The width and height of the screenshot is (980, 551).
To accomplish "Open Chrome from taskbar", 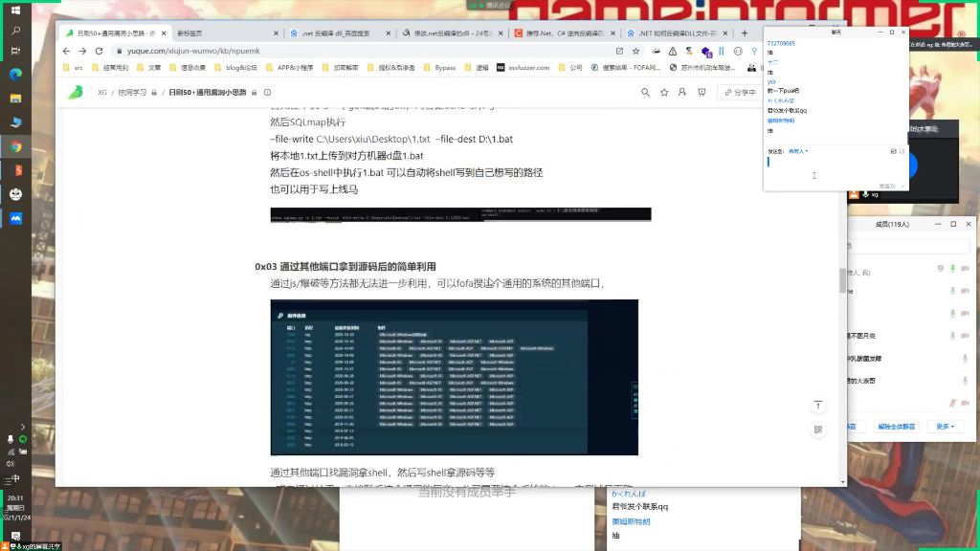I will point(15,146).
